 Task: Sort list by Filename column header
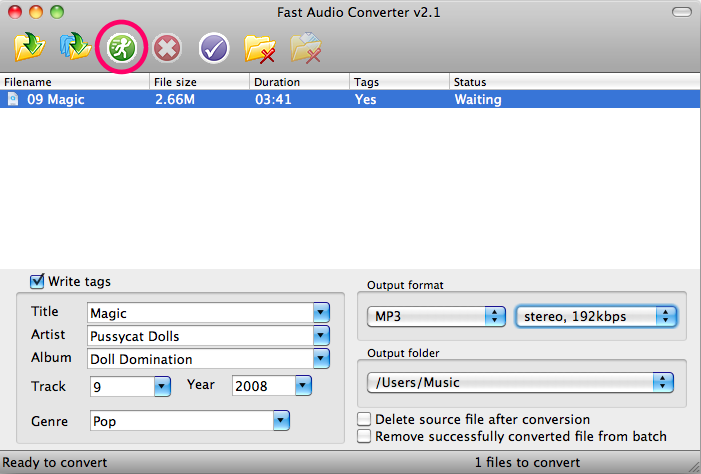point(75,82)
